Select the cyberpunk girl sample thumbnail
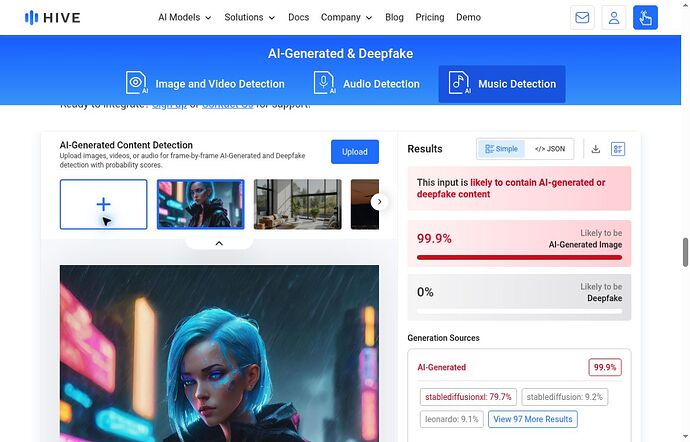690x442 pixels. pos(201,204)
